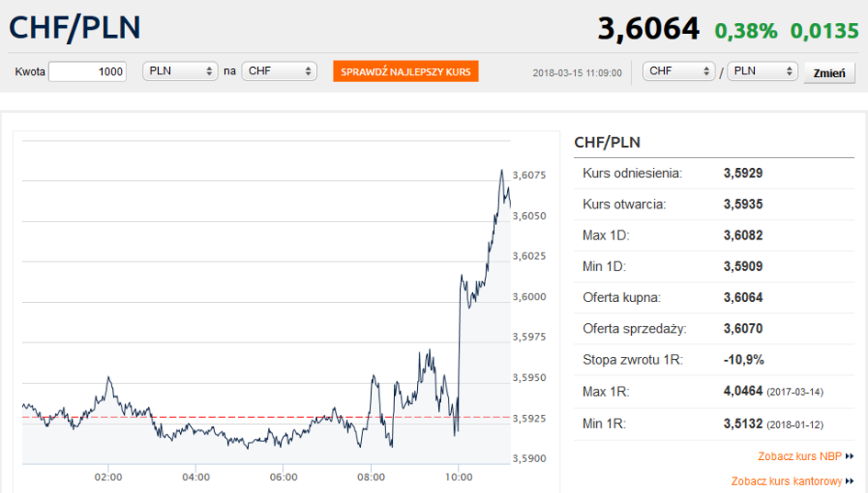
Task: Click the 3,6000 price axis label
Action: click(529, 297)
